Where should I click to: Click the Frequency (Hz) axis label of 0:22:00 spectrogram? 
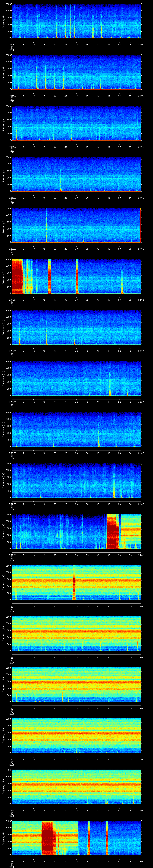click(x=3, y=21)
